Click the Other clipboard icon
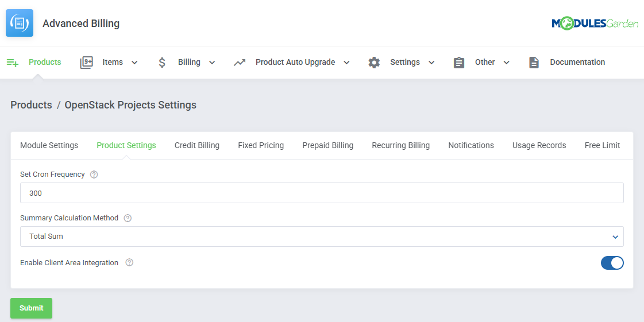This screenshot has width=644, height=322. point(458,63)
